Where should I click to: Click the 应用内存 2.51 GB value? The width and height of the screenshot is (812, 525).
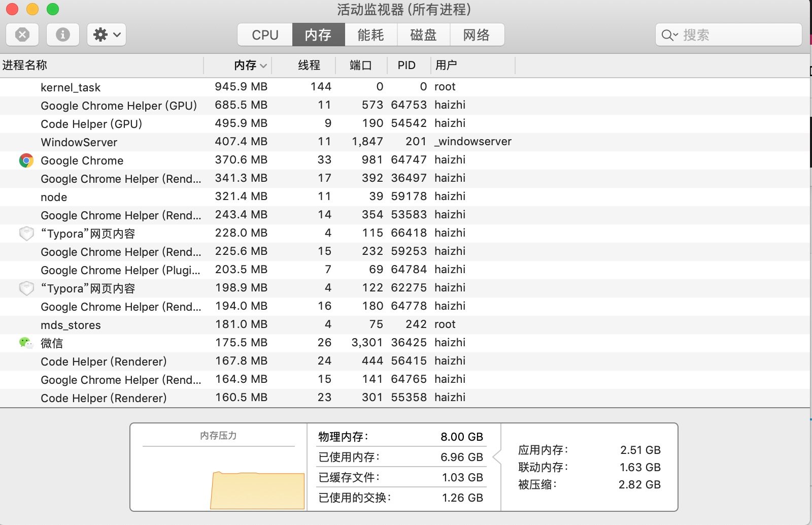coord(640,450)
